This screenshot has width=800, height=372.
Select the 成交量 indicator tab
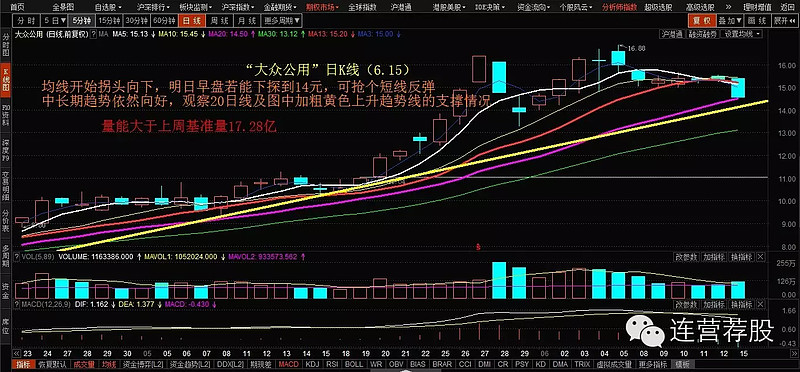[85, 364]
